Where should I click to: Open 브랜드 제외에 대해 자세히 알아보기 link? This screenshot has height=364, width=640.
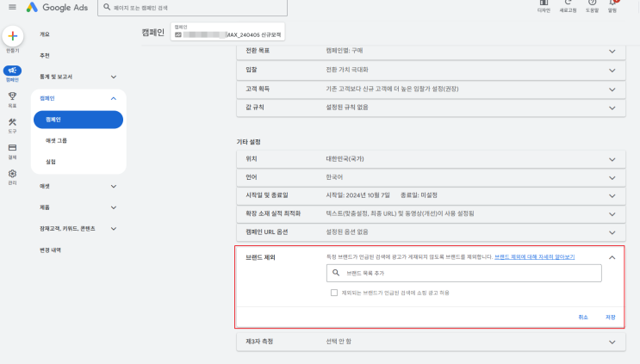(534, 256)
